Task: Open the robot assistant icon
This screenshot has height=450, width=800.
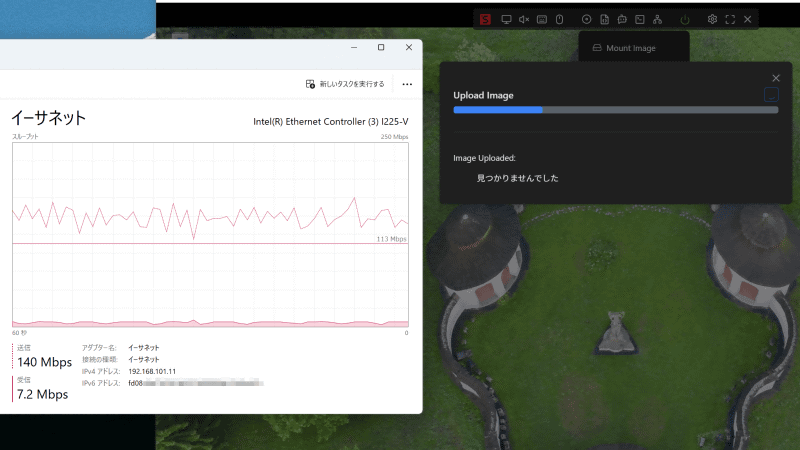Action: pos(622,19)
